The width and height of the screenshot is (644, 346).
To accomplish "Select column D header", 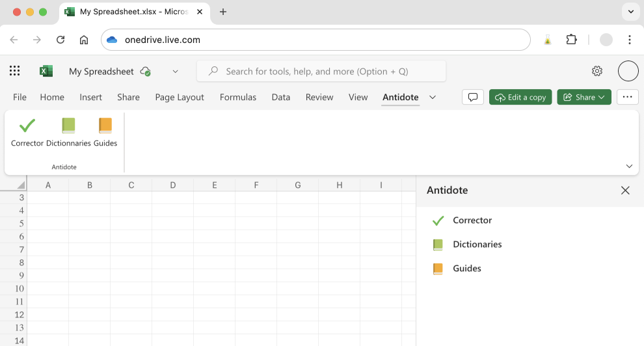I will 173,185.
